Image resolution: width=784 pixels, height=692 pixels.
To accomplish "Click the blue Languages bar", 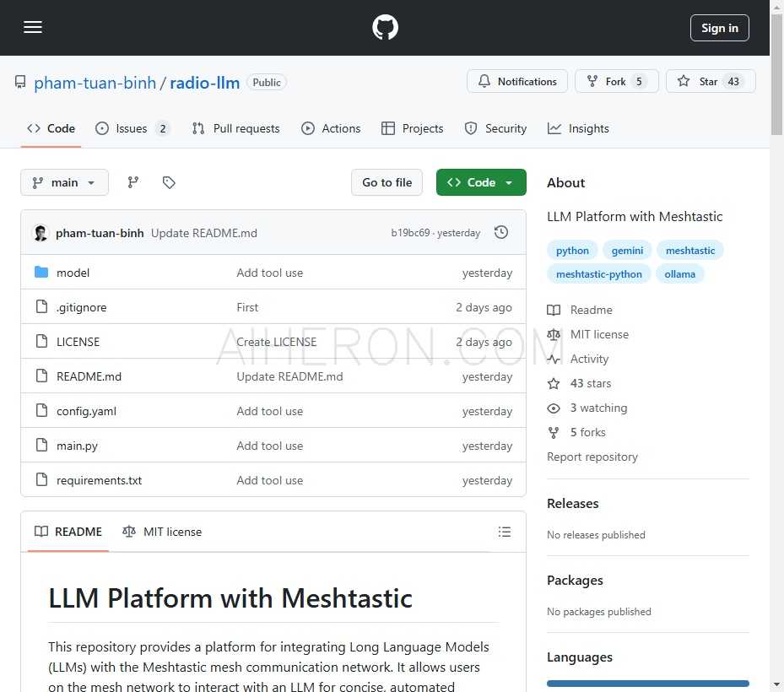I will coord(648,684).
